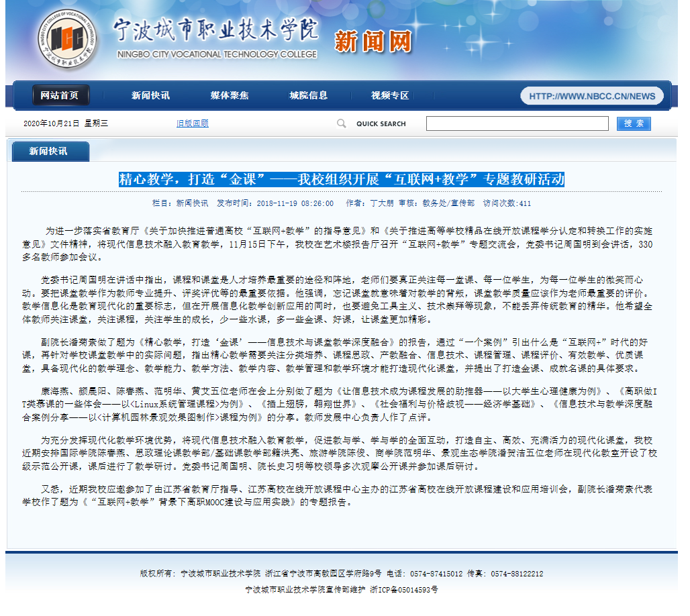Viewport: 690px width, 616px height.
Task: Click the paragraph starting 党委书记周国明在讲话中指出
Action: pos(338,299)
